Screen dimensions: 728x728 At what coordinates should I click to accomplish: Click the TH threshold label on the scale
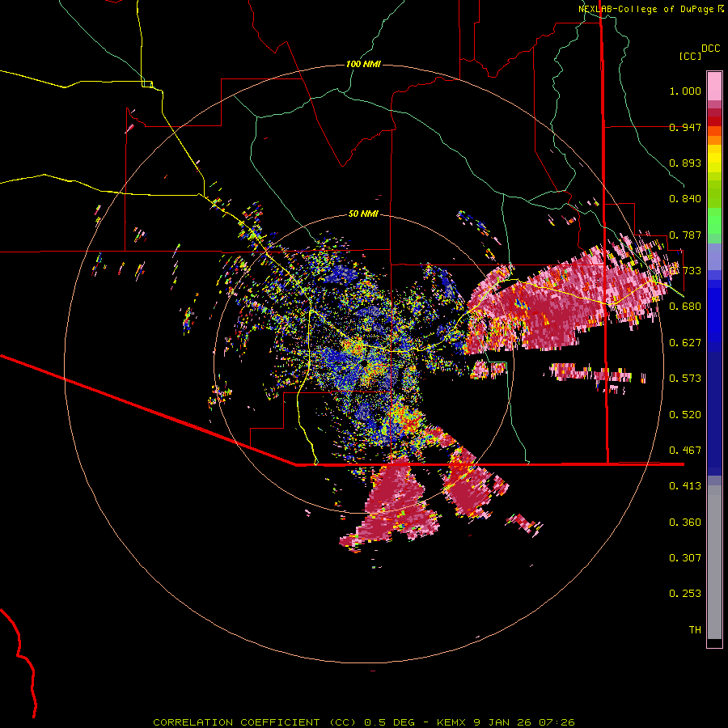click(x=695, y=630)
